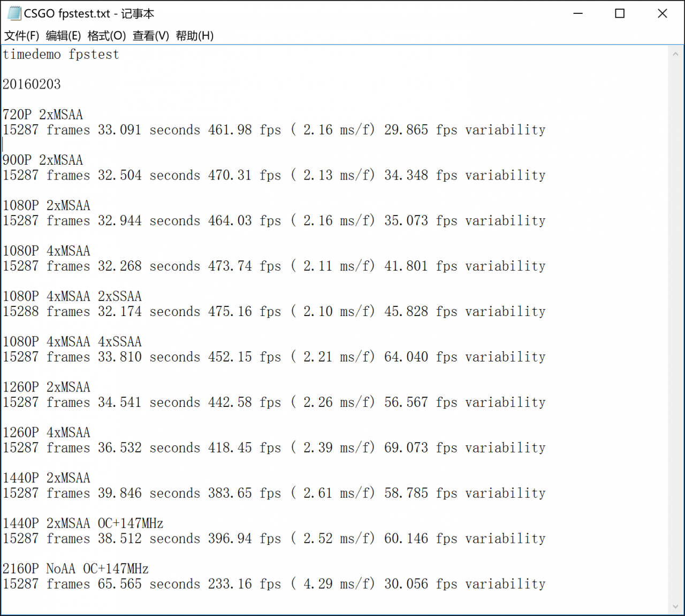Screen dimensions: 685x616
Task: Click the '461.98' fps value
Action: [230, 130]
